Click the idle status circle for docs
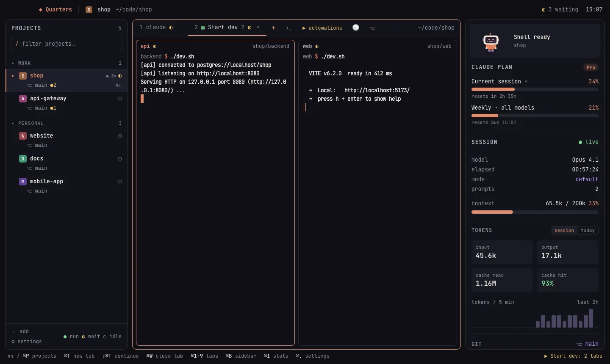 coord(120,159)
